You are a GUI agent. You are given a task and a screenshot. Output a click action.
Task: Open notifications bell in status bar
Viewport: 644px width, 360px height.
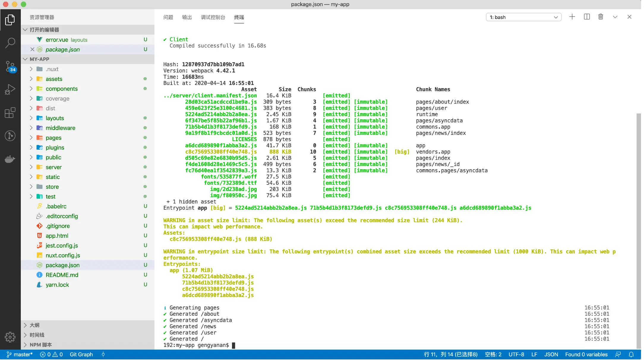(x=631, y=355)
